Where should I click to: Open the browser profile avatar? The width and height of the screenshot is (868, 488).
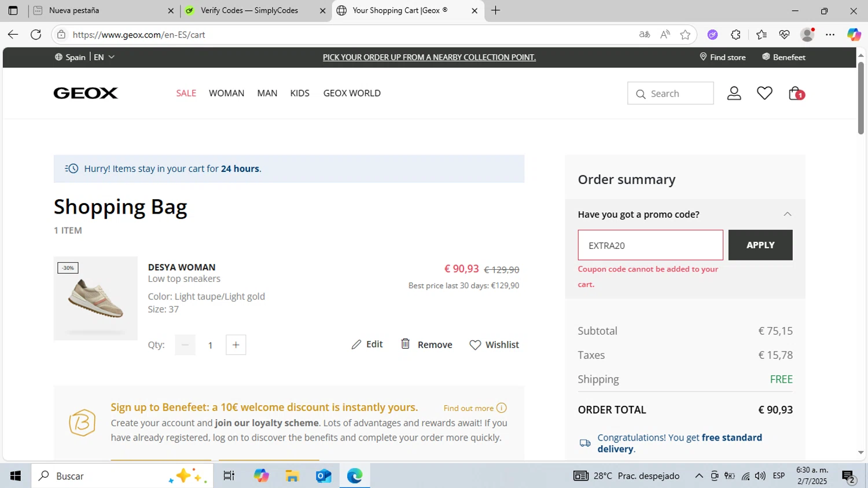click(807, 35)
